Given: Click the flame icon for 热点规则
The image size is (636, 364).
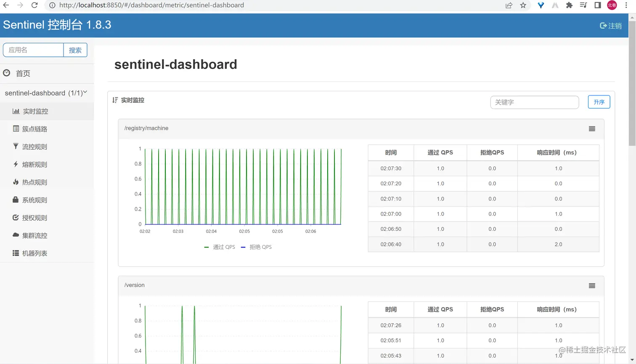Looking at the screenshot, I should click(x=16, y=182).
